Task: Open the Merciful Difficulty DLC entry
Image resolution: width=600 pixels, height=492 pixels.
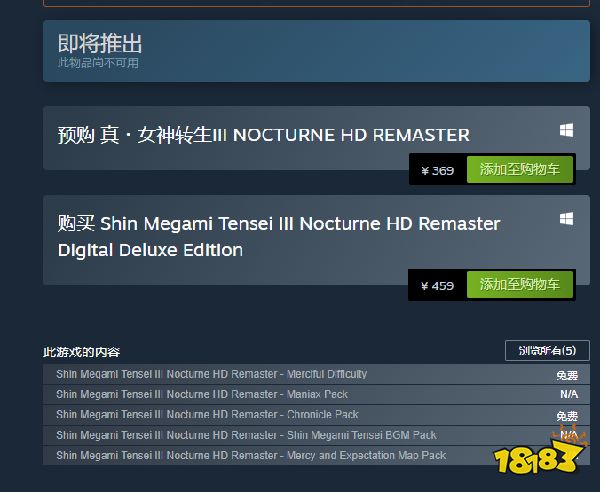Action: pyautogui.click(x=316, y=374)
